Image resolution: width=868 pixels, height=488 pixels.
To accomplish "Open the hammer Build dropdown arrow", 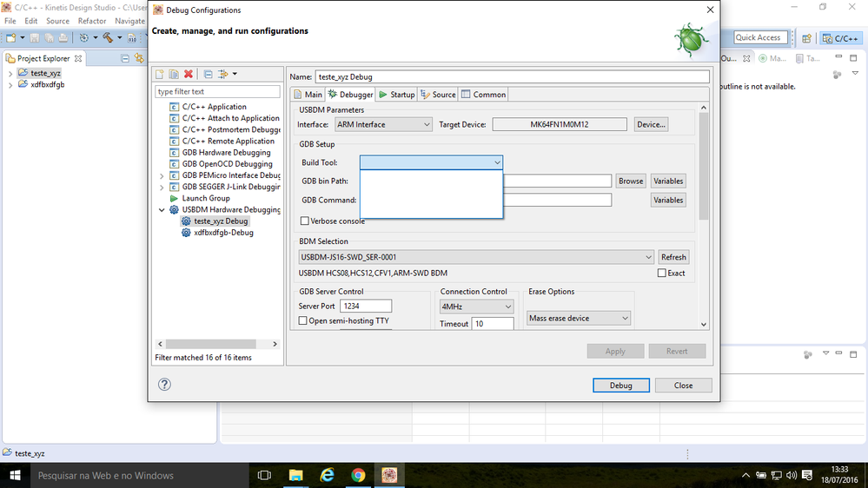I will pyautogui.click(x=119, y=37).
